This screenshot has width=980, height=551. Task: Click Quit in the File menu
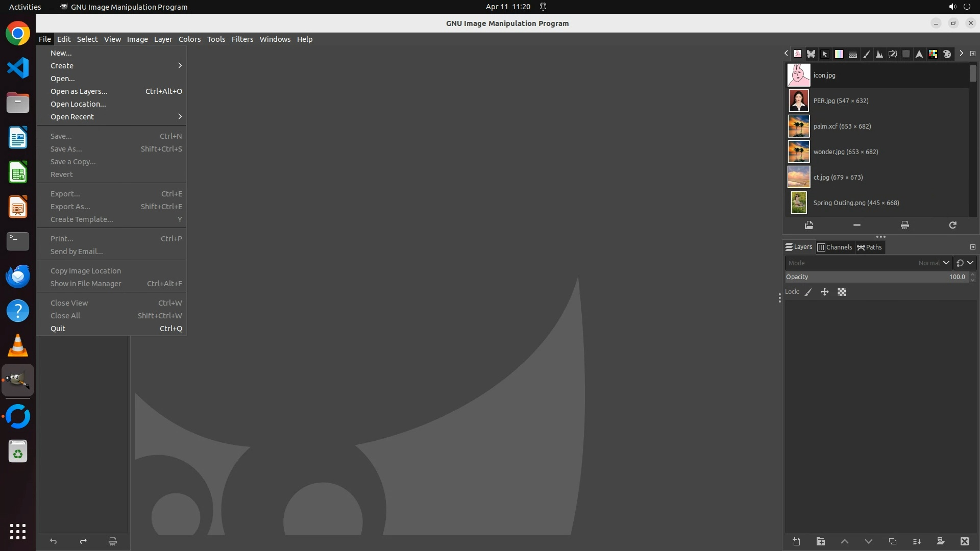58,329
